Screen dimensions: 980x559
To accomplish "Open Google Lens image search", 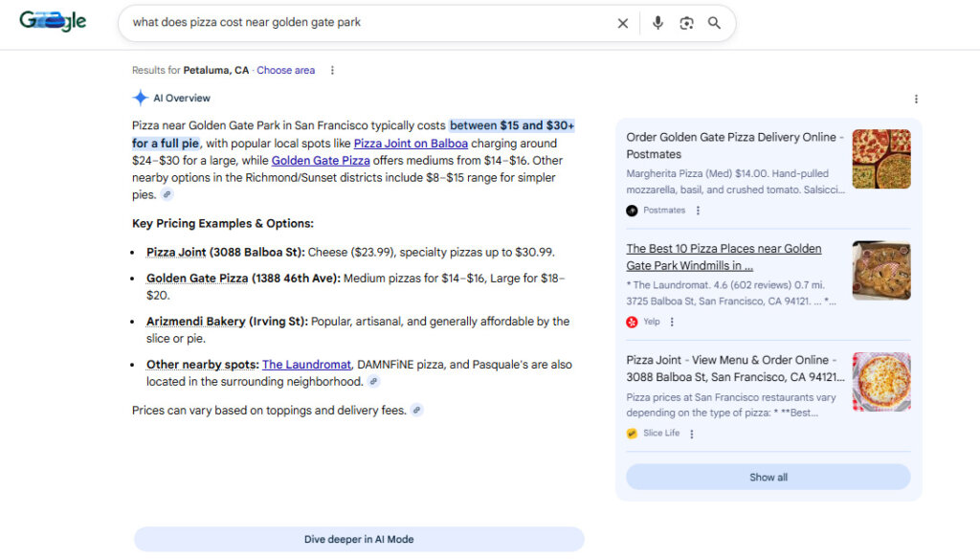I will [x=686, y=23].
